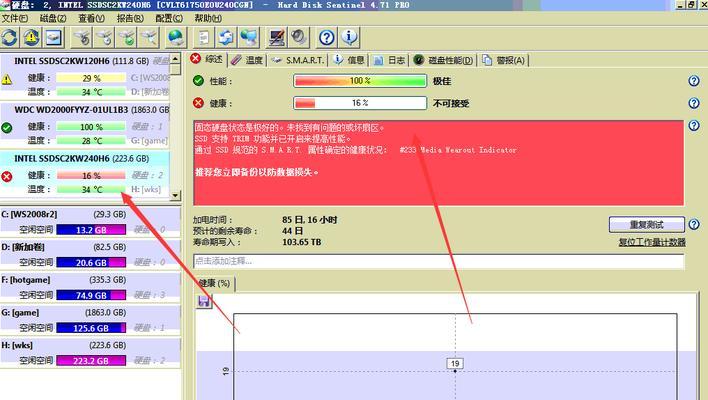The image size is (708, 400).
Task: Click the floppy save icon above health chart
Action: 204,301
